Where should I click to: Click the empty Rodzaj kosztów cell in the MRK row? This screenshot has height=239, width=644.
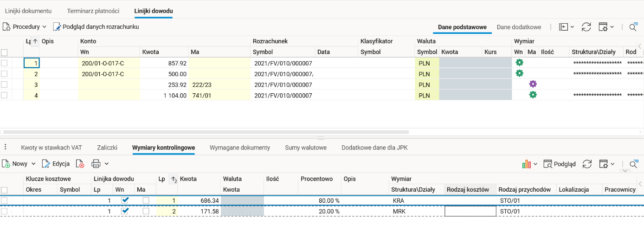click(470, 211)
